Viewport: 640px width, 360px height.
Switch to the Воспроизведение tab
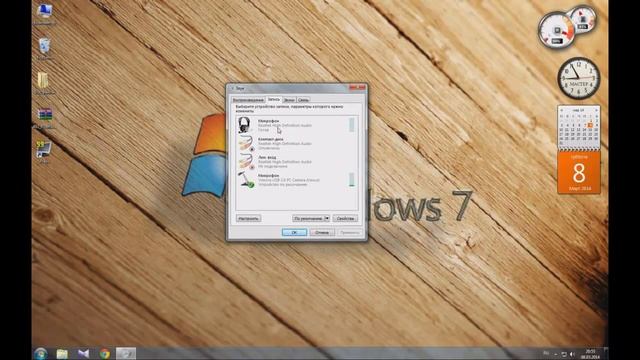click(x=248, y=100)
